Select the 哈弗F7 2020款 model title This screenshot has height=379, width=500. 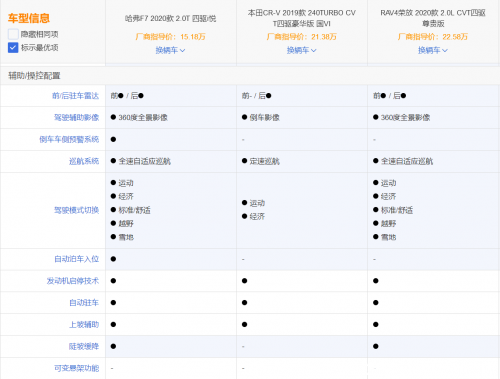tap(170, 19)
